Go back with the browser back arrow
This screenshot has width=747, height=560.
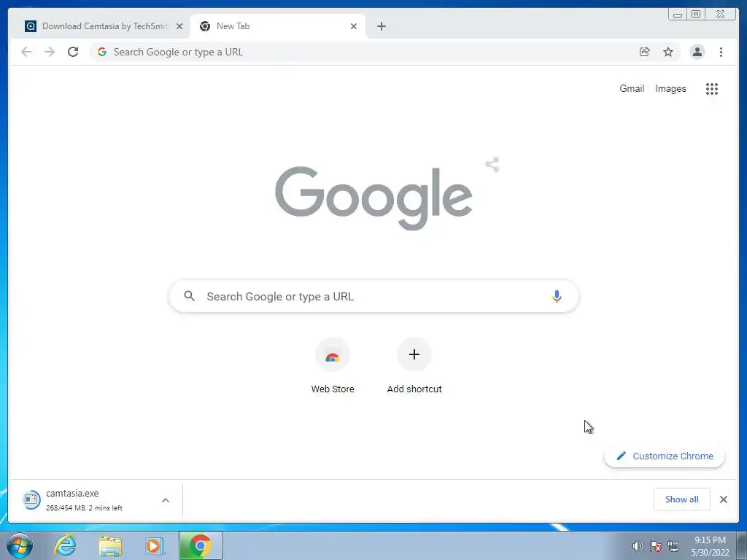coord(26,52)
